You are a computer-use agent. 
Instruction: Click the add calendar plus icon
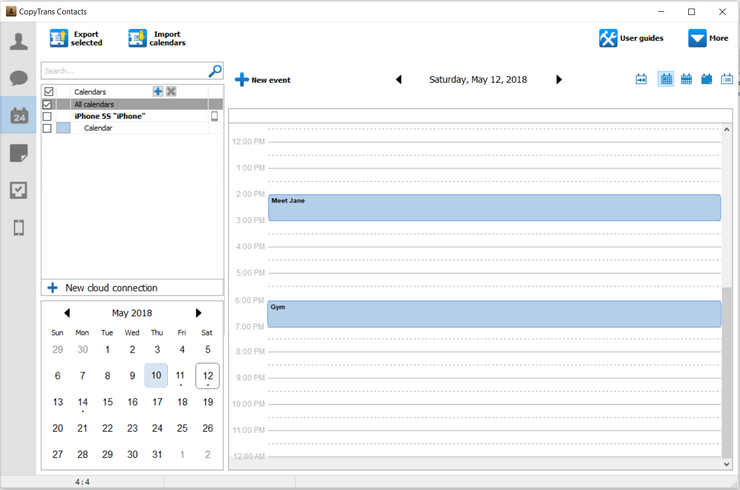click(x=158, y=92)
